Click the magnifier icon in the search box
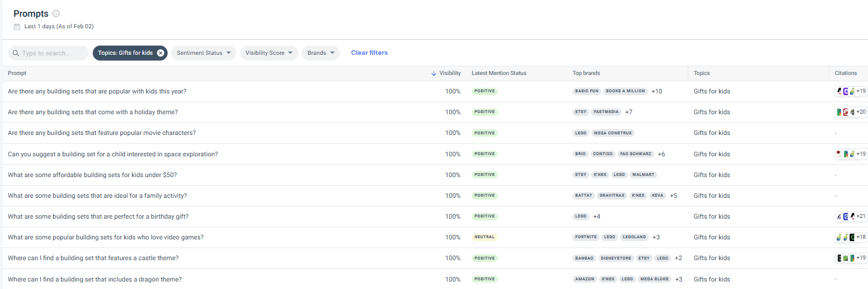The height and width of the screenshot is (289, 868). click(16, 53)
